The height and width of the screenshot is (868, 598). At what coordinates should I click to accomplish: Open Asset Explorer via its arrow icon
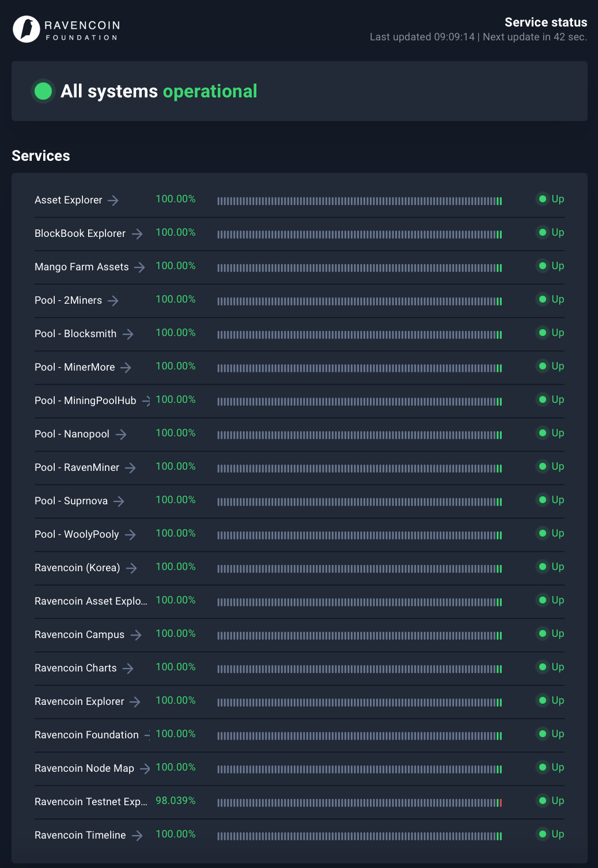pyautogui.click(x=113, y=201)
